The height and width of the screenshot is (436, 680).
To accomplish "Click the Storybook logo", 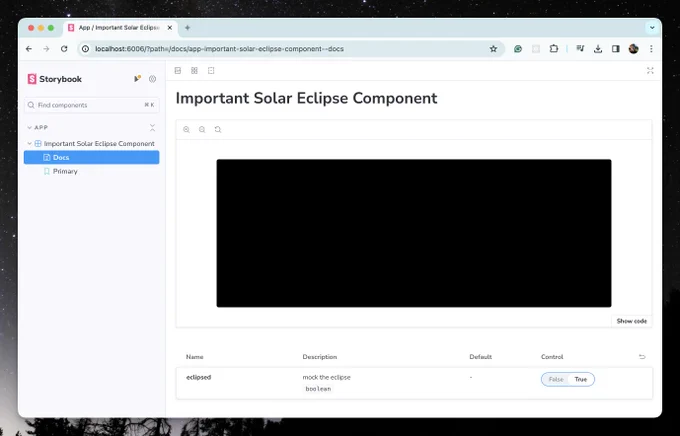I will click(54, 79).
